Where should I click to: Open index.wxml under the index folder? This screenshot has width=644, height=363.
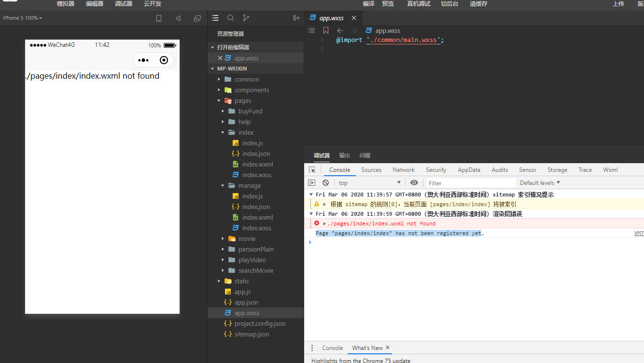coord(257,164)
